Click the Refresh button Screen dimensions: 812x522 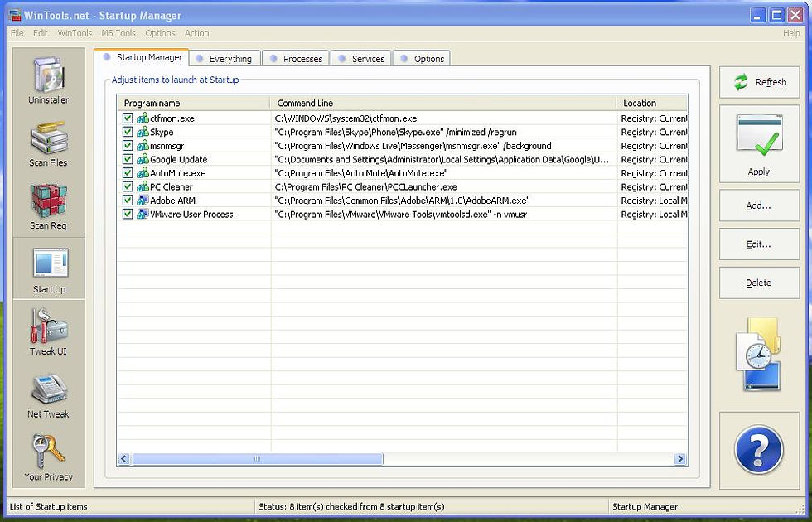[759, 82]
